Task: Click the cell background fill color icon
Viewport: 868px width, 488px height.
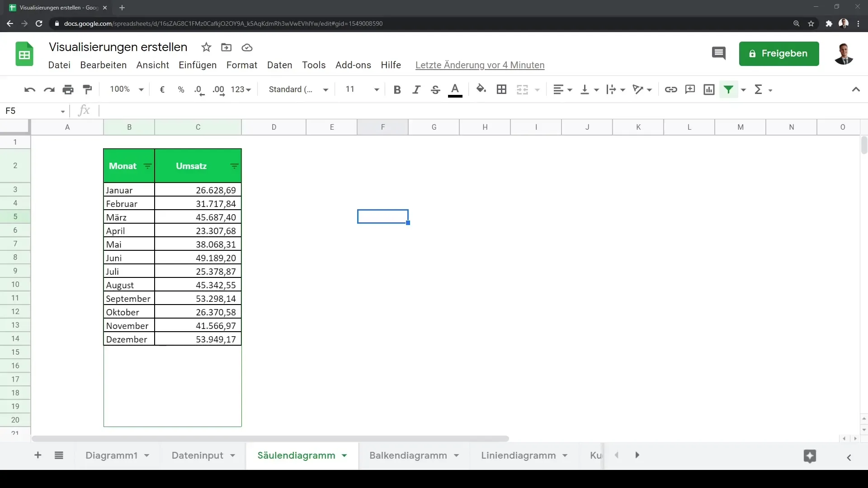Action: pos(481,89)
